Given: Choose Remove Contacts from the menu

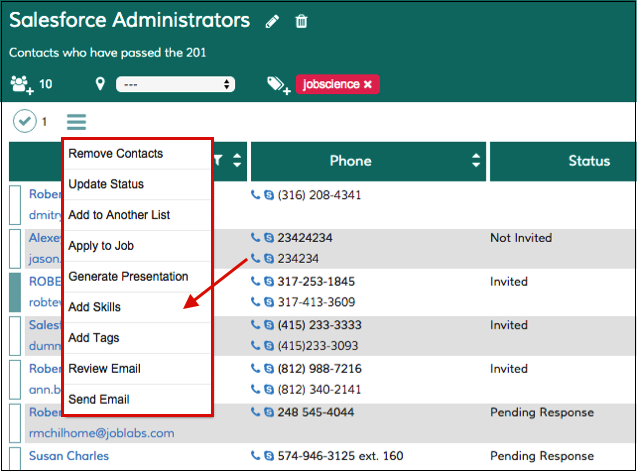Looking at the screenshot, I should point(137,154).
